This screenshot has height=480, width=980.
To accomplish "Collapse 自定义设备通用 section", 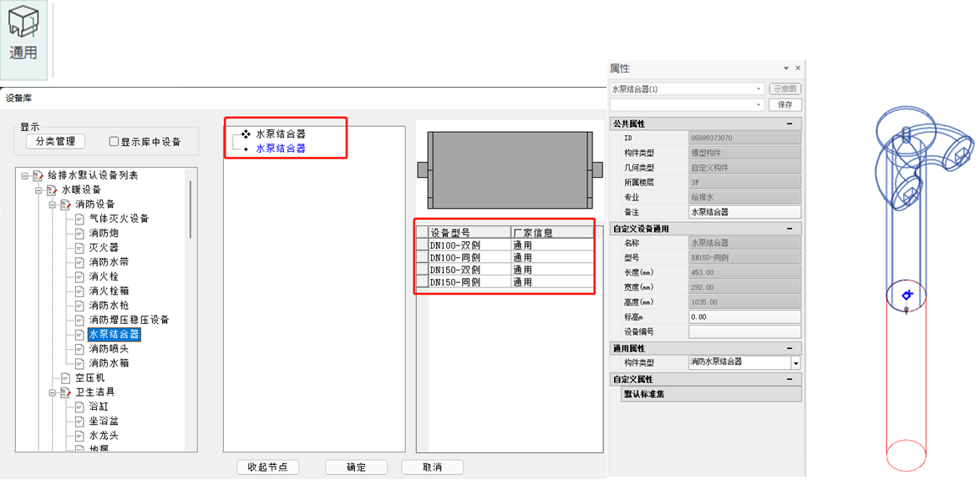I will click(x=790, y=229).
